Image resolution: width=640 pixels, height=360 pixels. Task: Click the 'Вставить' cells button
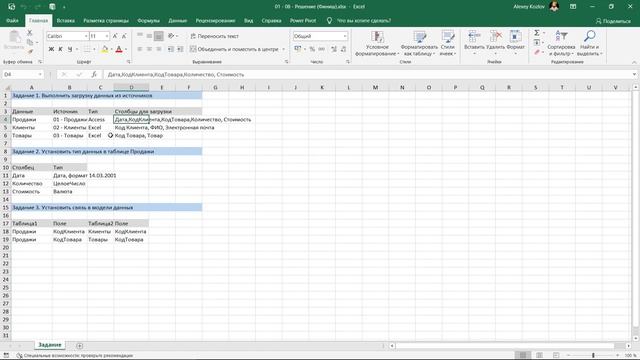point(474,43)
